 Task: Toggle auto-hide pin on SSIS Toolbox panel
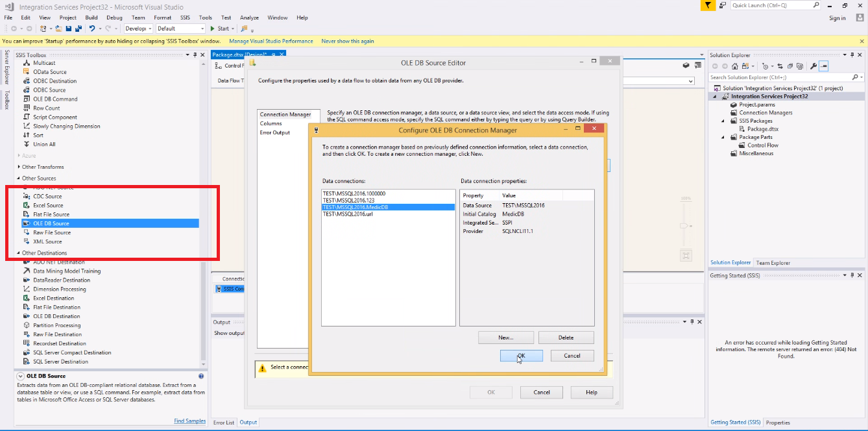pyautogui.click(x=194, y=55)
